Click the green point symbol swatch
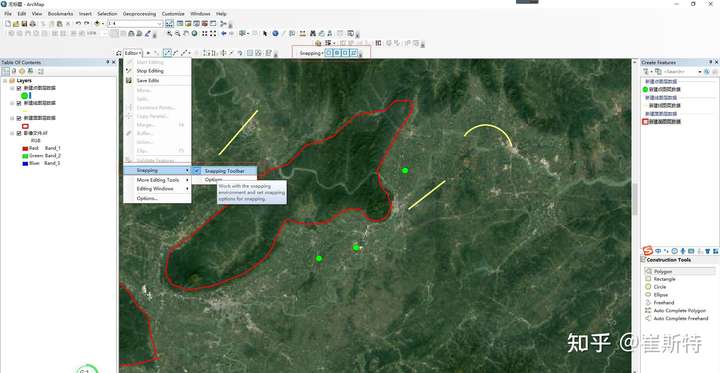 [x=24, y=96]
